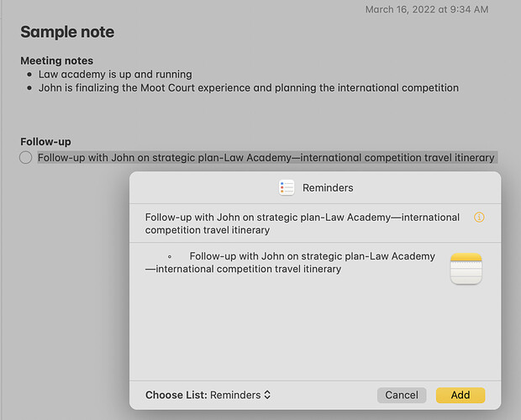The width and height of the screenshot is (521, 420).
Task: Click the Law academy is up and running line
Action: (115, 74)
